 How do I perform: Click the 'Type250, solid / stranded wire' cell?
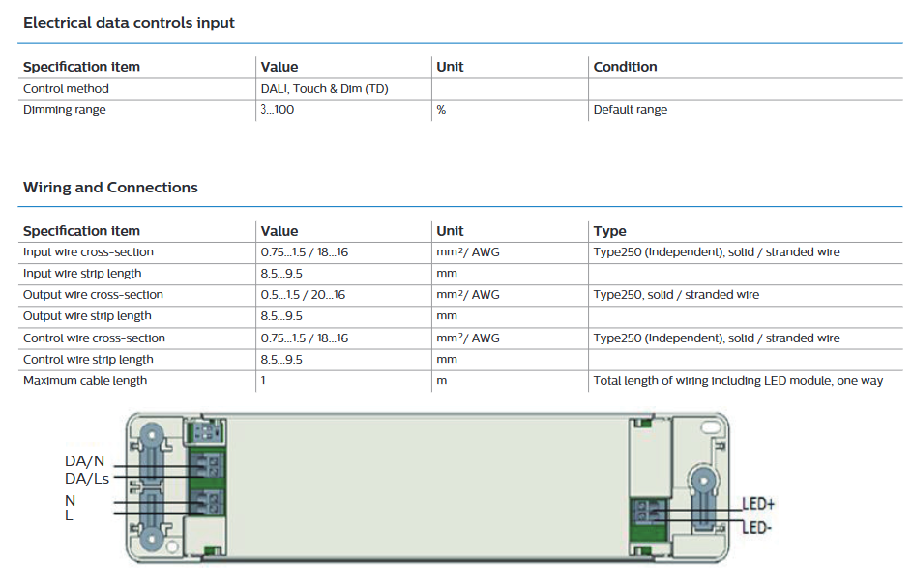coord(676,295)
